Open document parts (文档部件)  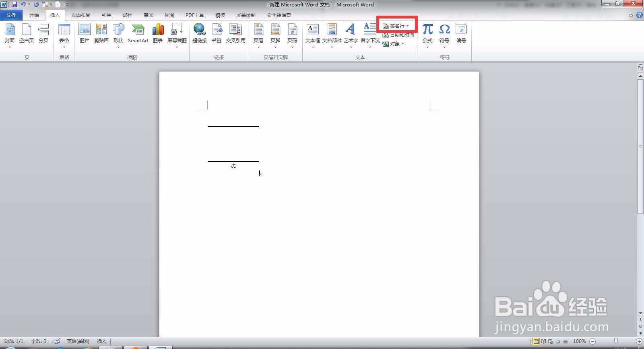(332, 36)
